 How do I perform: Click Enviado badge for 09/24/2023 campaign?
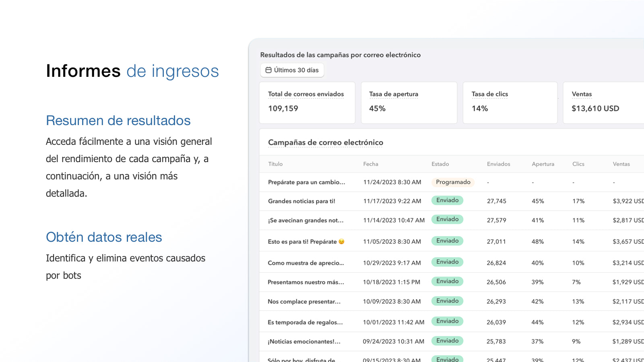pyautogui.click(x=447, y=341)
